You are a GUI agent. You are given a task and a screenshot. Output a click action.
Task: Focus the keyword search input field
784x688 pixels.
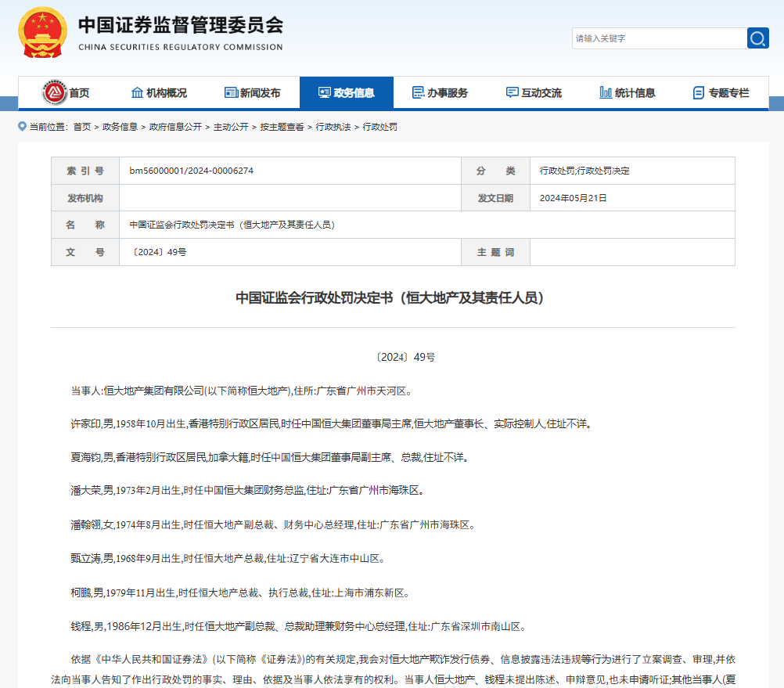[660, 38]
